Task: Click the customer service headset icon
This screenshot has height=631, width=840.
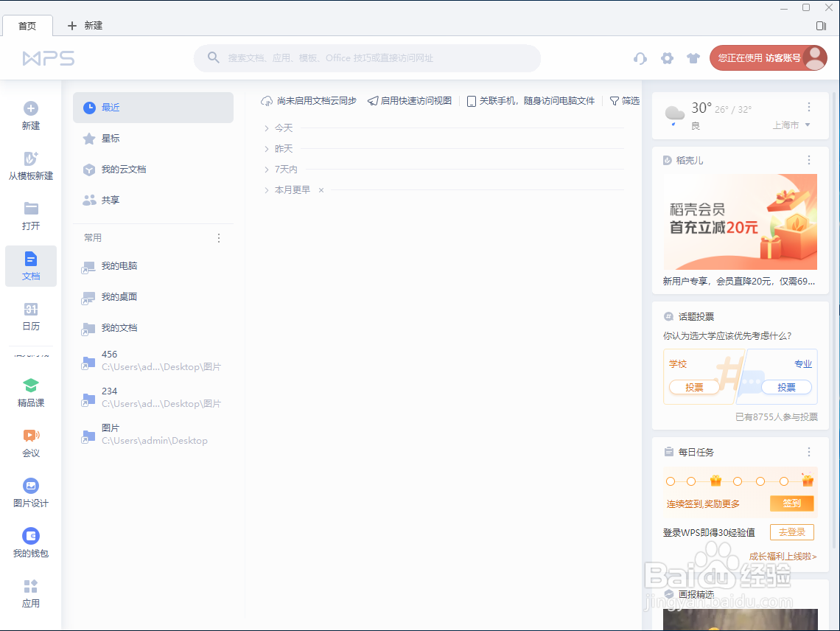Action: click(640, 58)
